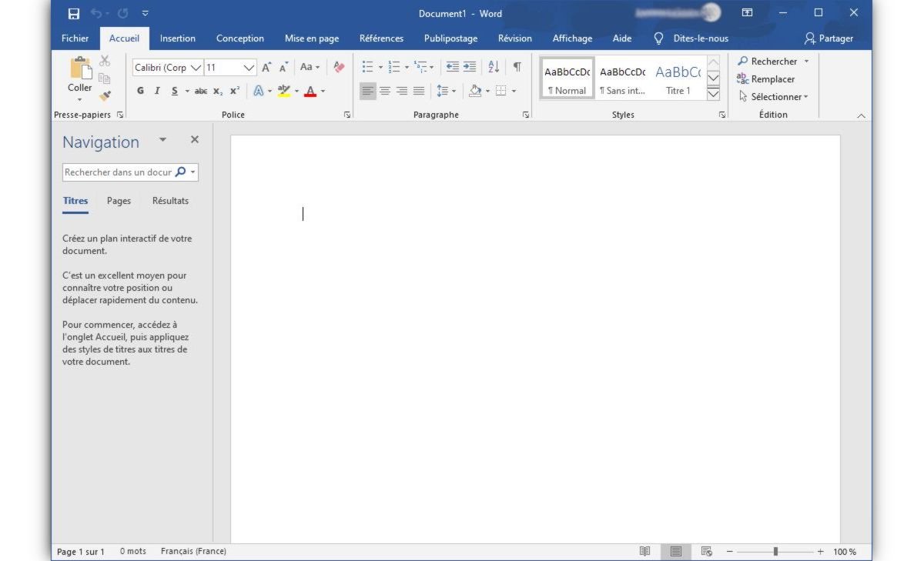Apply the red font color
Screen dimensions: 924x561
(x=310, y=91)
